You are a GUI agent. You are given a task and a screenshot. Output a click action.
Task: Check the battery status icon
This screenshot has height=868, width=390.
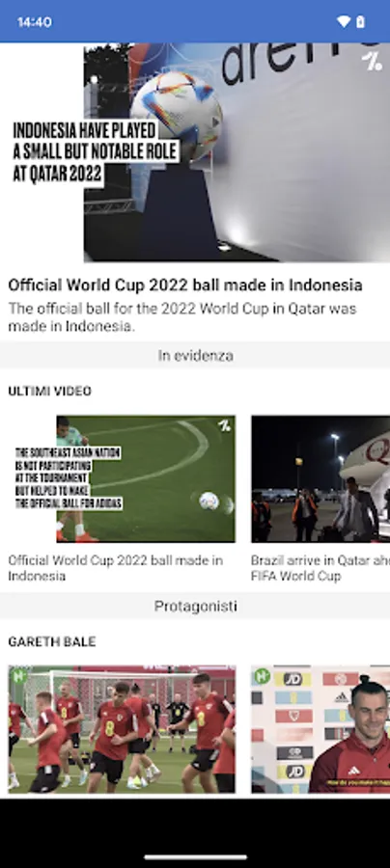click(361, 21)
